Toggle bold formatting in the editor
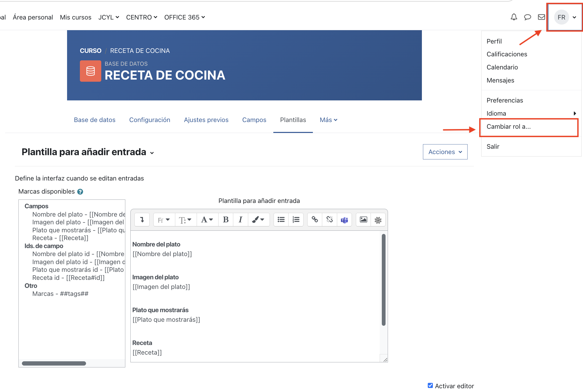Image resolution: width=583 pixels, height=392 pixels. tap(226, 219)
